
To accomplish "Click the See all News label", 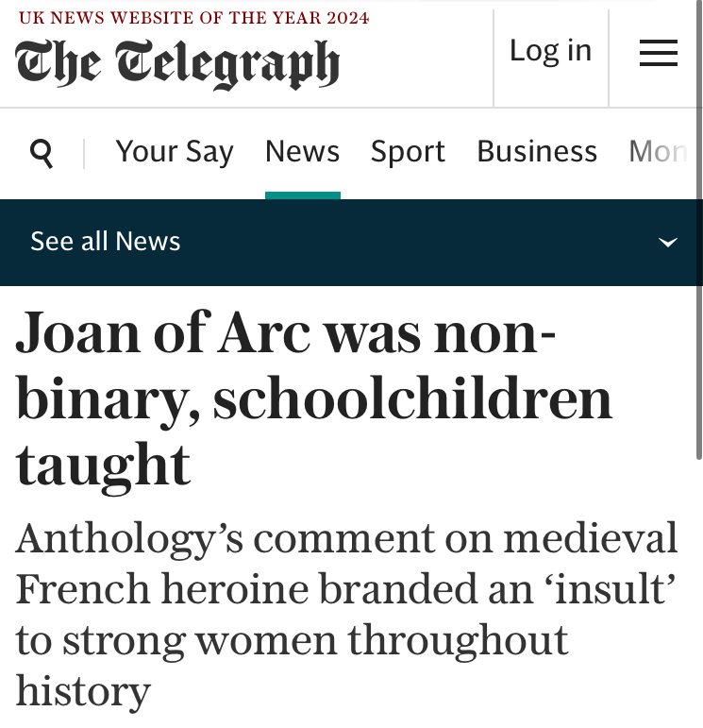I will point(106,242).
